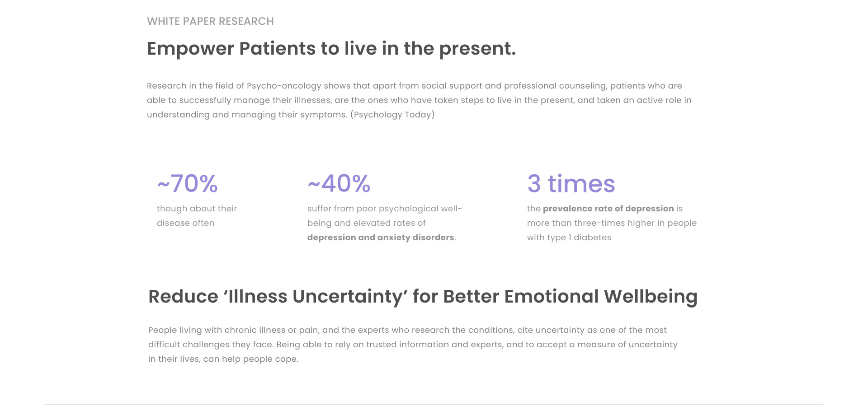
Task: Click the horizontal divider line at page bottom
Action: [x=434, y=405]
